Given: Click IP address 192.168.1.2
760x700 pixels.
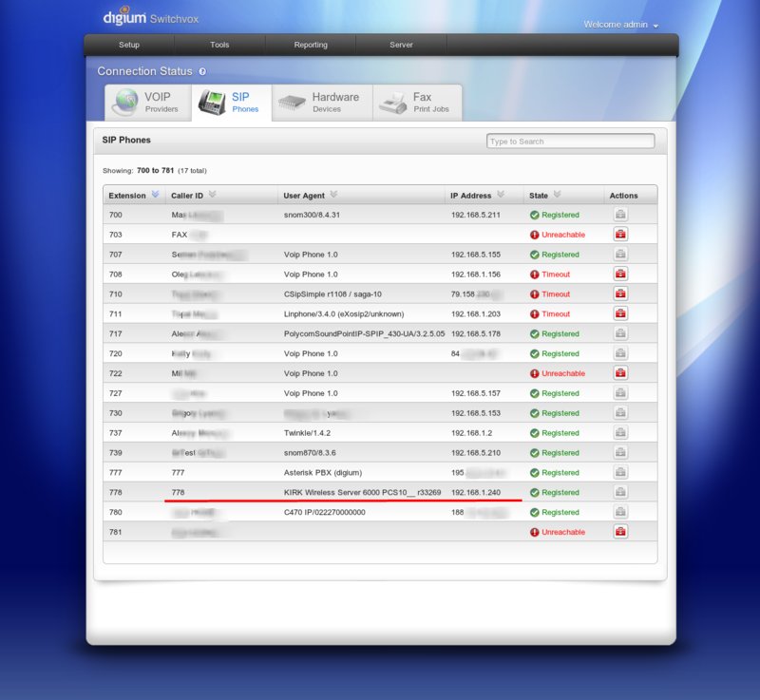Looking at the screenshot, I should tap(471, 433).
